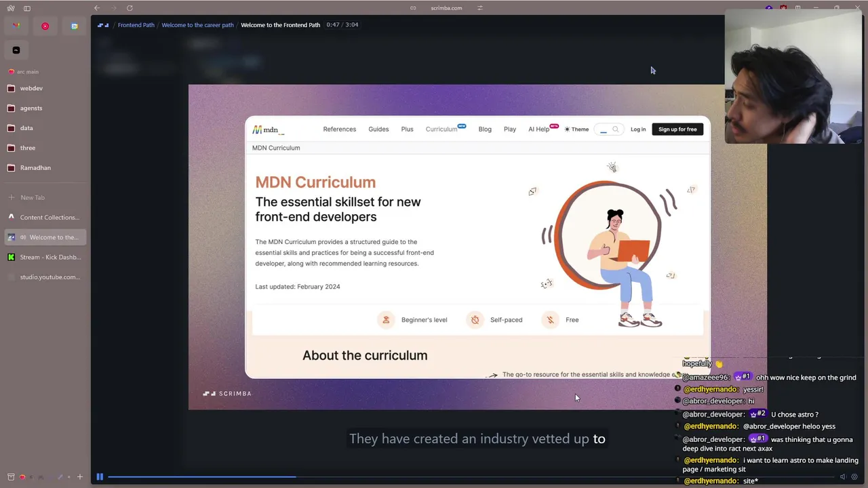The image size is (868, 488).
Task: Click the 0:47 / 3:04 time display
Action: (x=342, y=25)
